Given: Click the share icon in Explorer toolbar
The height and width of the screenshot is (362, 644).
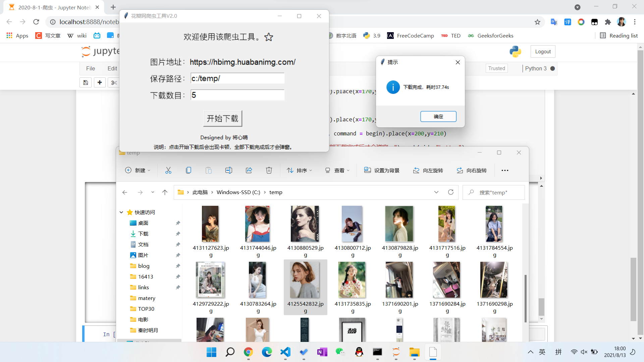Looking at the screenshot, I should pyautogui.click(x=249, y=170).
